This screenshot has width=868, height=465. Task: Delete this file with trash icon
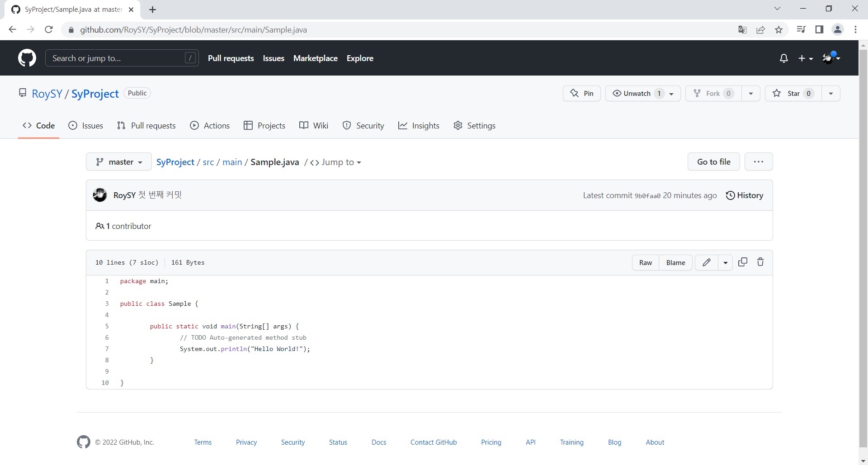(x=760, y=262)
